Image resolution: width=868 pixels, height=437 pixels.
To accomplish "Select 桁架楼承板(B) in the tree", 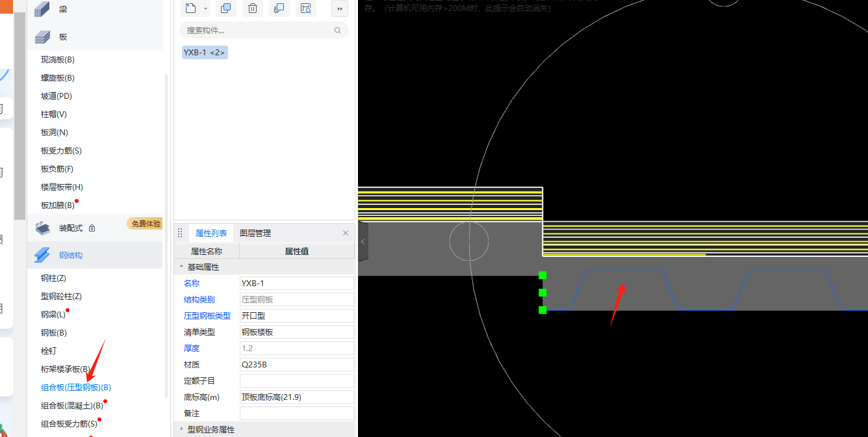I will 66,369.
